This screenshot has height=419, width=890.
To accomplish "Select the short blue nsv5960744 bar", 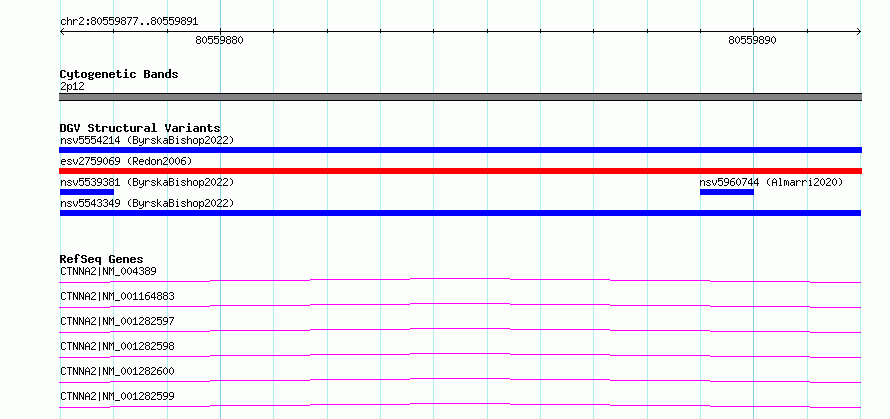I will [x=727, y=192].
